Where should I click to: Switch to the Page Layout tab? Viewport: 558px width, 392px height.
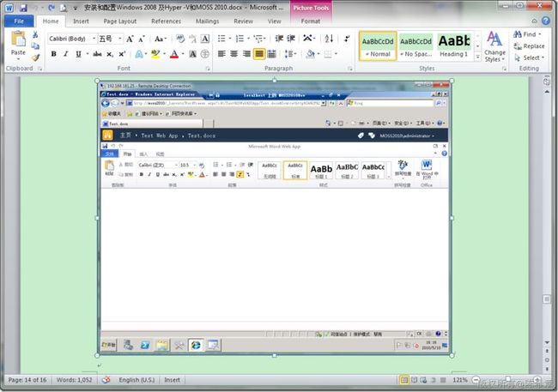tap(120, 21)
